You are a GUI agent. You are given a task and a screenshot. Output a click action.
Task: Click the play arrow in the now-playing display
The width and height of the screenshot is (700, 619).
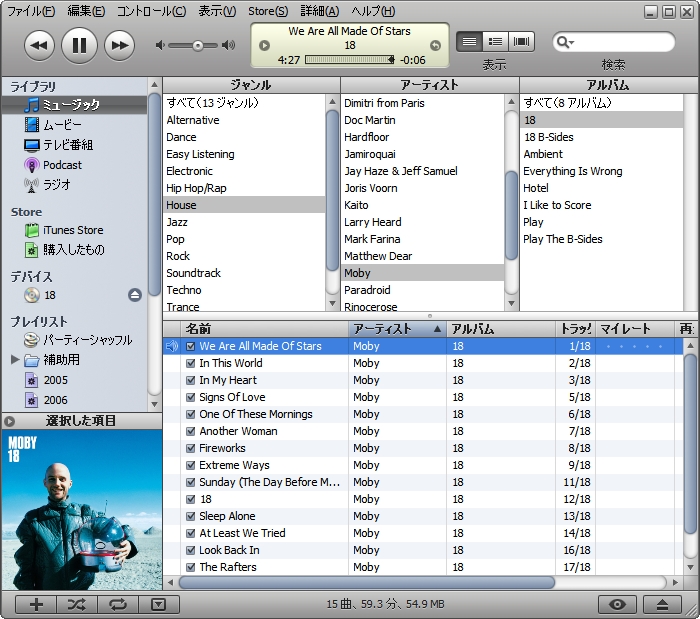tap(264, 45)
